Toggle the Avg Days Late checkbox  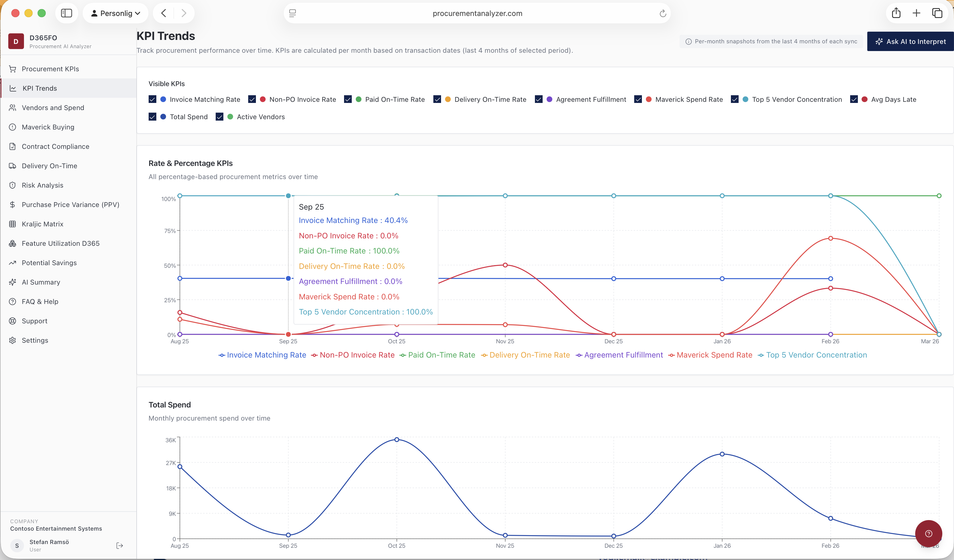tap(854, 99)
